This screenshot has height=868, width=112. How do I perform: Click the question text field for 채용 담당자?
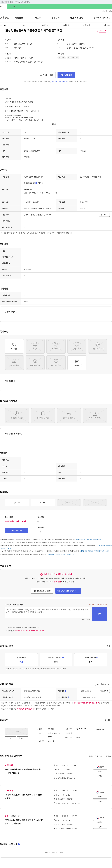point(48,613)
